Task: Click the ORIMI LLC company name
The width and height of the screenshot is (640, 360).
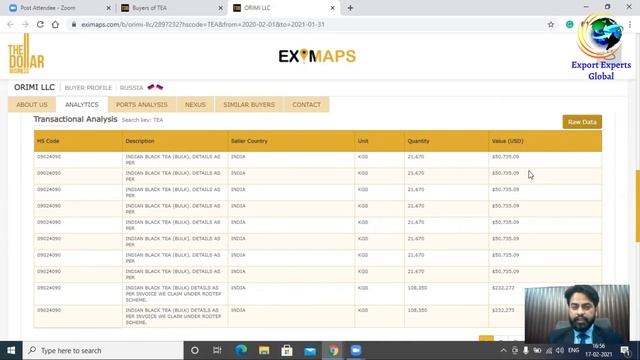Action: tap(34, 87)
